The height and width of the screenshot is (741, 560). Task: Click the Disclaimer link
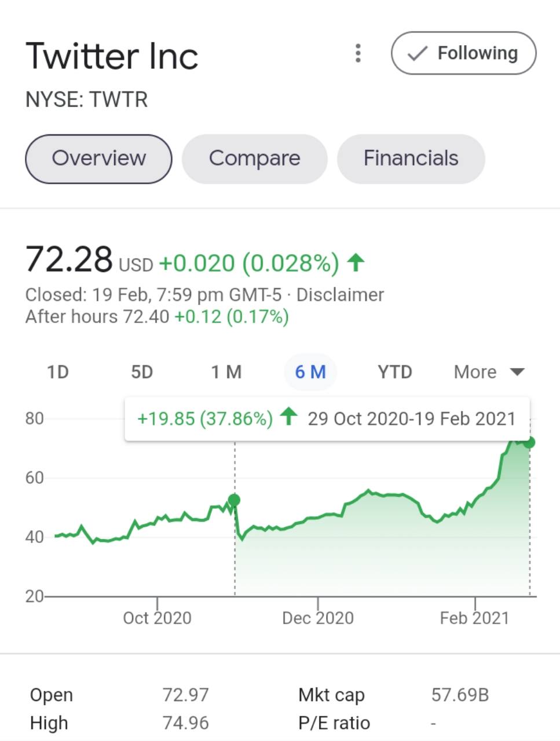tap(340, 295)
